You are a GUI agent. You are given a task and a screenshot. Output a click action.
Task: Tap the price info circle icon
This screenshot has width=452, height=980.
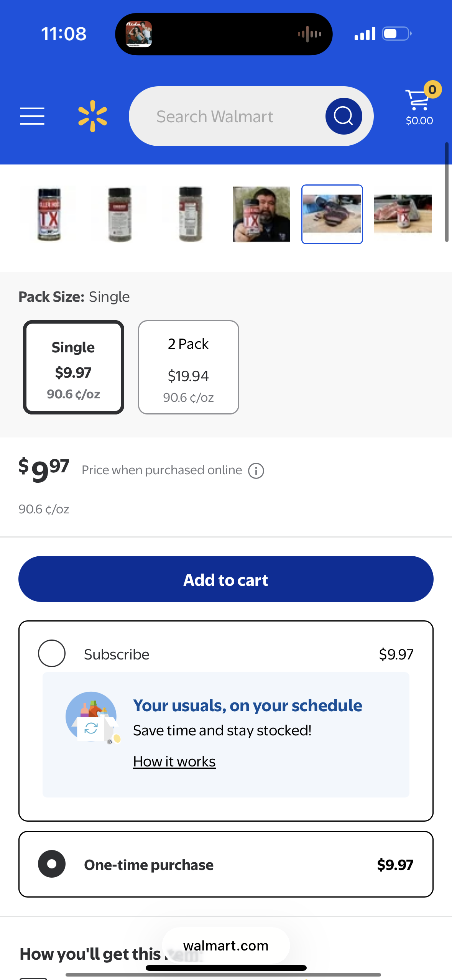click(256, 471)
